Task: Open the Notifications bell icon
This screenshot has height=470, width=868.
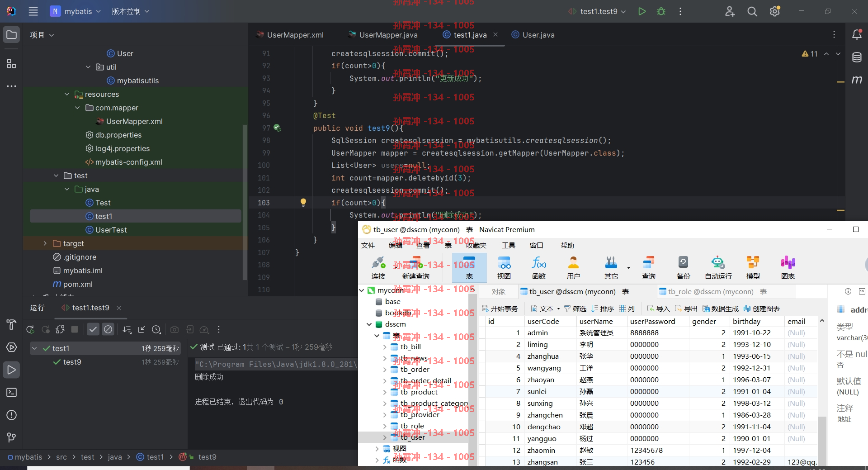Action: (857, 34)
